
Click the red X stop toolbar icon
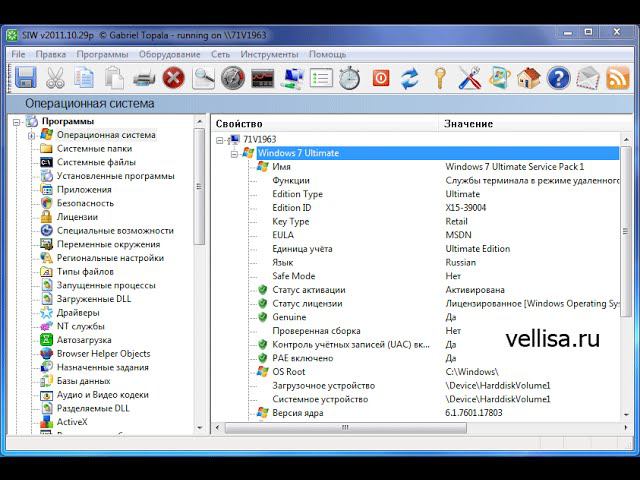173,78
